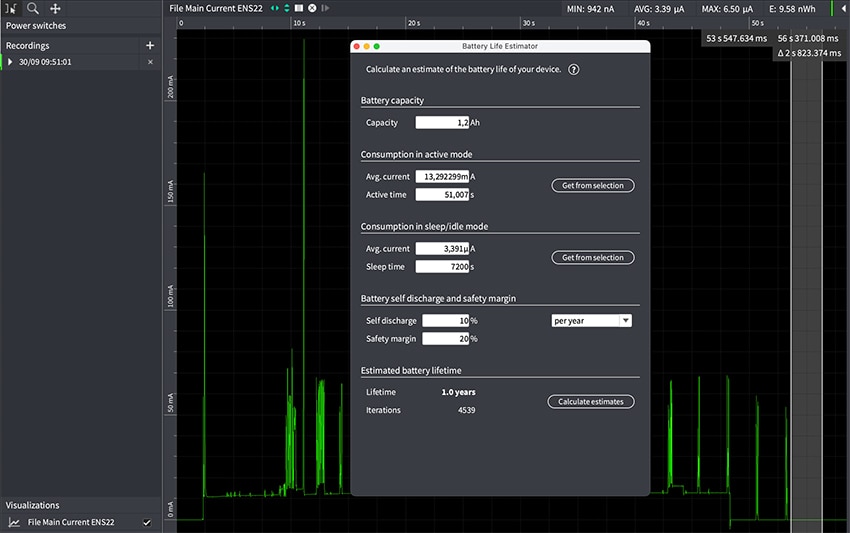The height and width of the screenshot is (533, 850).
Task: Fit graph vertically with green arrows
Action: [287, 8]
